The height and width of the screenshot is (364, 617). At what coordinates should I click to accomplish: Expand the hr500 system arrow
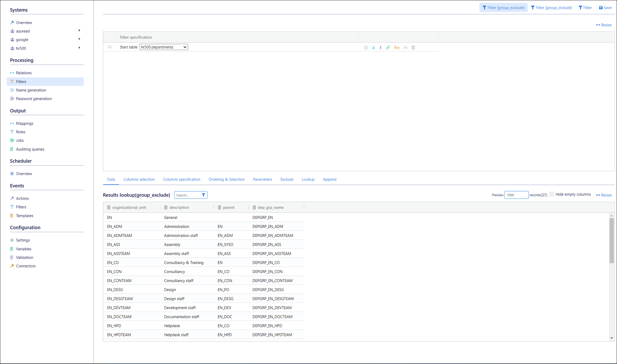79,48
